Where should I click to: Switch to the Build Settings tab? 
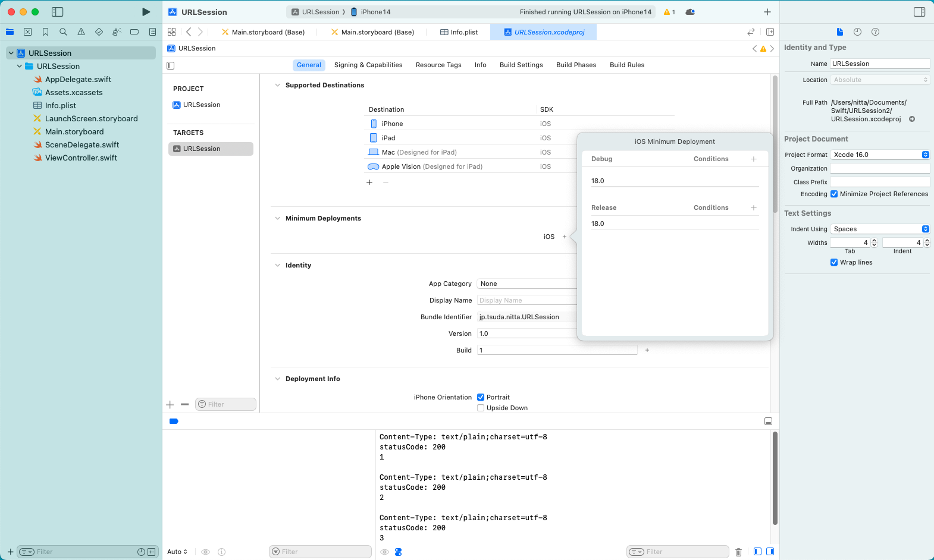(x=521, y=65)
